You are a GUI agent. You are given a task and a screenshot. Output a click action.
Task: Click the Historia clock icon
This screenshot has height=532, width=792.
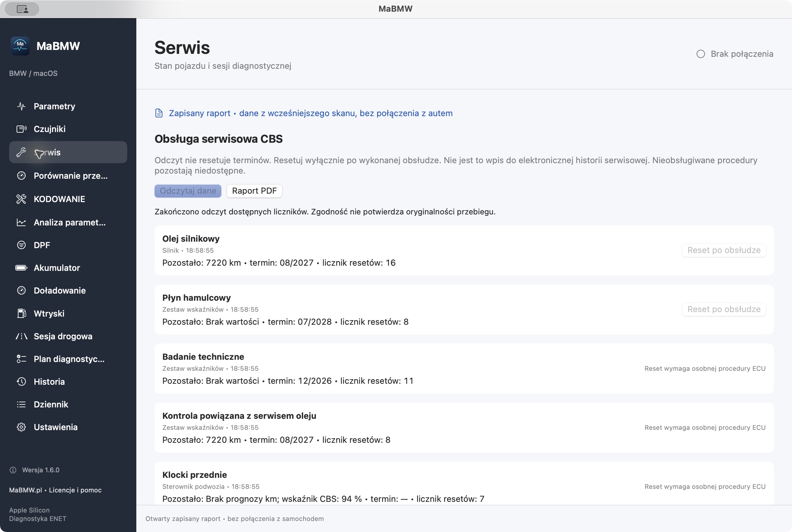(21, 381)
